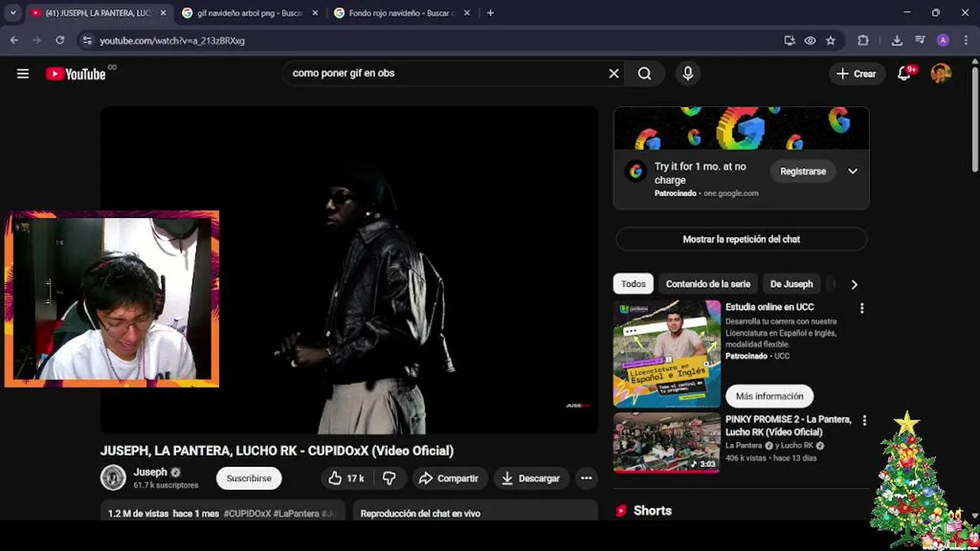980x551 pixels.
Task: Close the Fondo rojo navideño tab
Action: click(x=466, y=13)
